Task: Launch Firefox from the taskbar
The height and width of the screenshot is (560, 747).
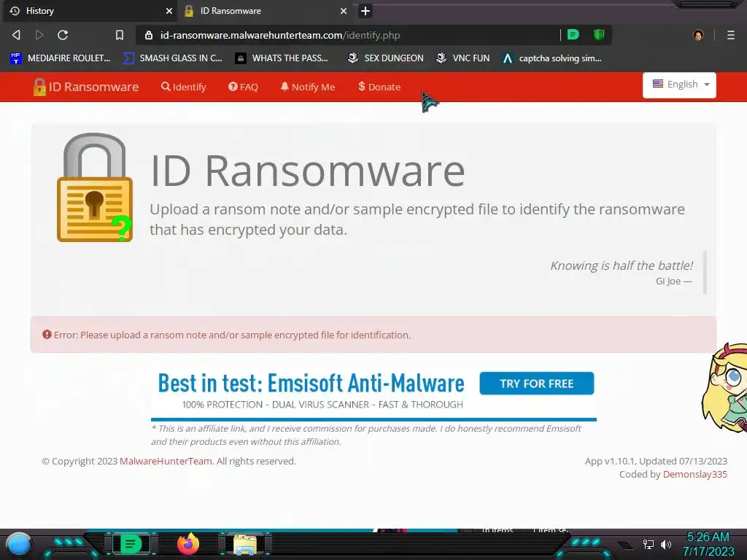Action: 188,544
